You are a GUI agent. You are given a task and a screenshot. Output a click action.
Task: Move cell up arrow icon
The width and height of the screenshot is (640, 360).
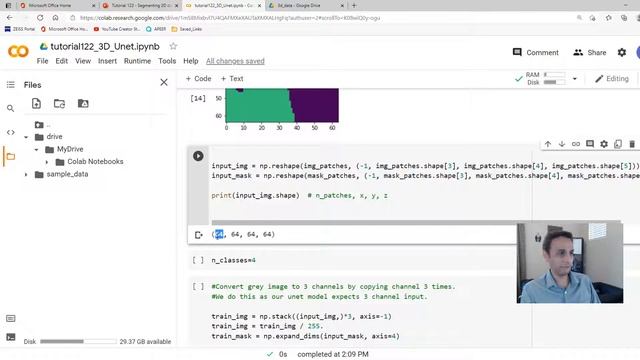pos(548,144)
